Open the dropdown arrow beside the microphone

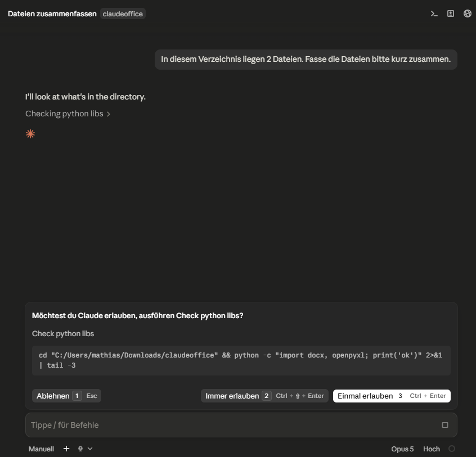tap(90, 449)
